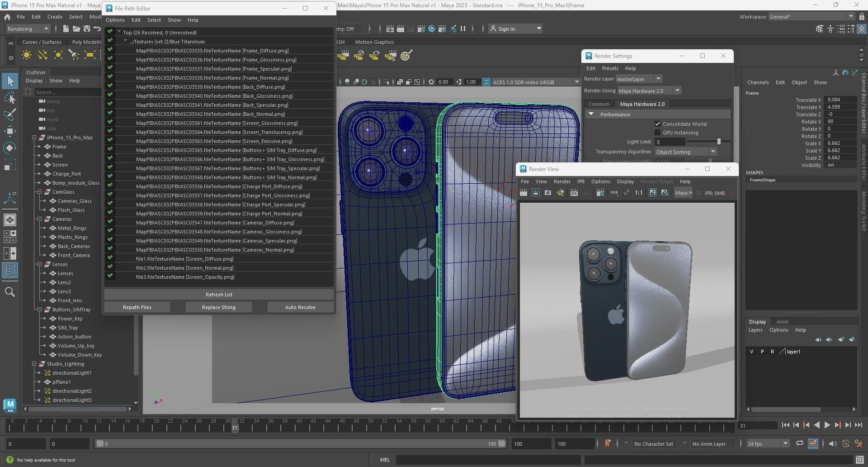The height and width of the screenshot is (467, 868).
Task: Enable GPU Instancing checkbox
Action: coord(657,133)
